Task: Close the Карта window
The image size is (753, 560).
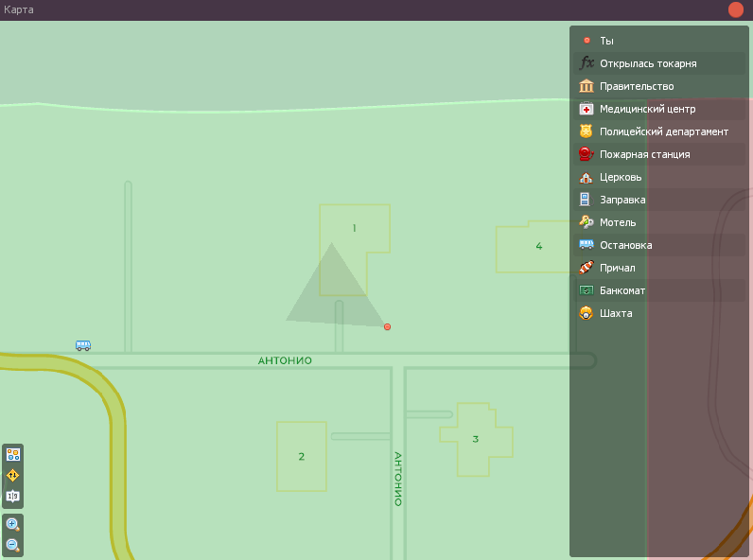Action: 735,9
